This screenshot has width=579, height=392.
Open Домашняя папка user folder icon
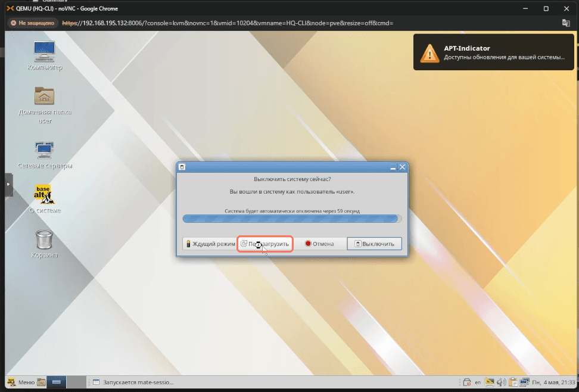pyautogui.click(x=44, y=105)
